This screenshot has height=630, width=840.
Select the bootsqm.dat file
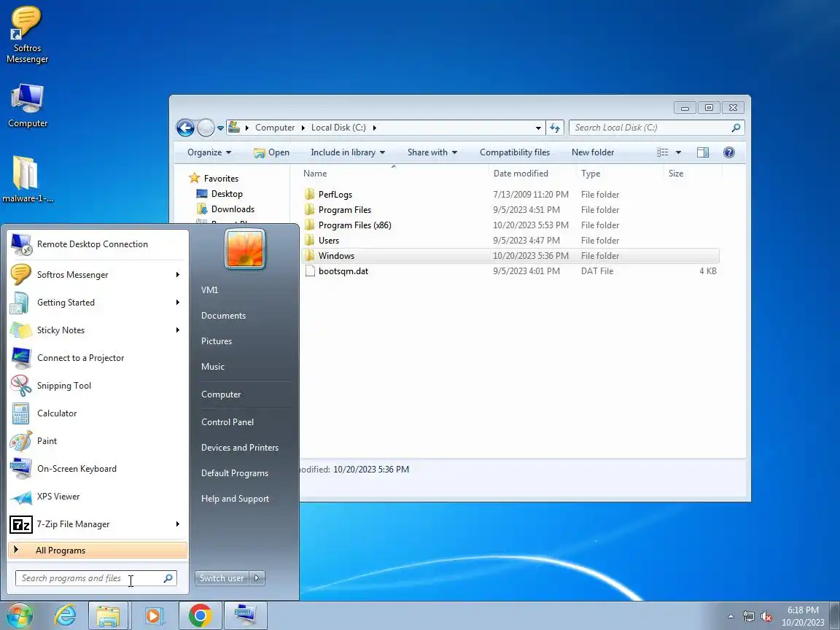510,271
